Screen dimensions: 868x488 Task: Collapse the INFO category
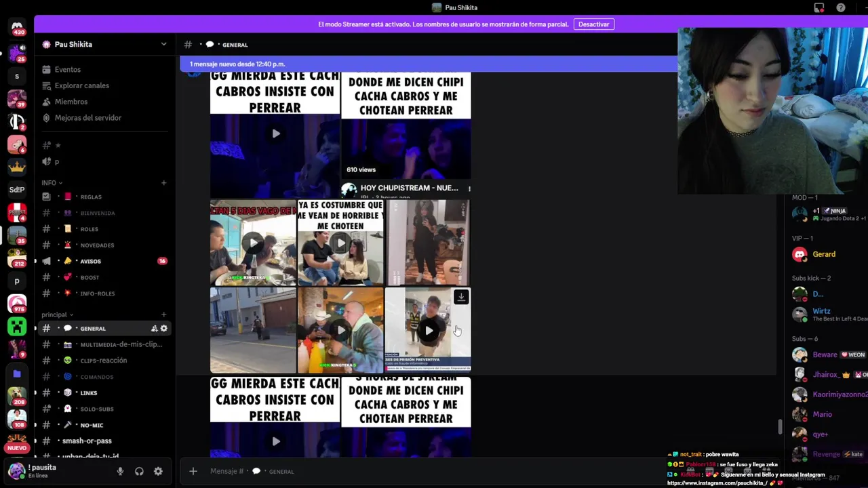pyautogui.click(x=52, y=183)
